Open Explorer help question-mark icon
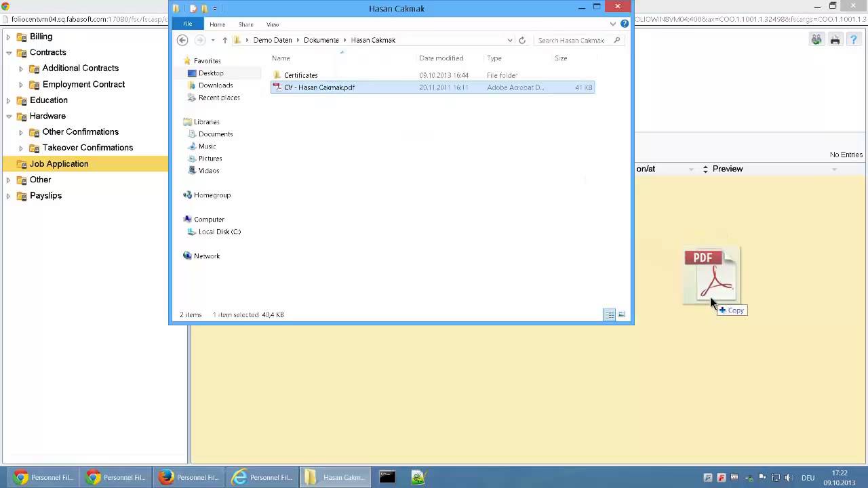The width and height of the screenshot is (868, 488). point(625,24)
